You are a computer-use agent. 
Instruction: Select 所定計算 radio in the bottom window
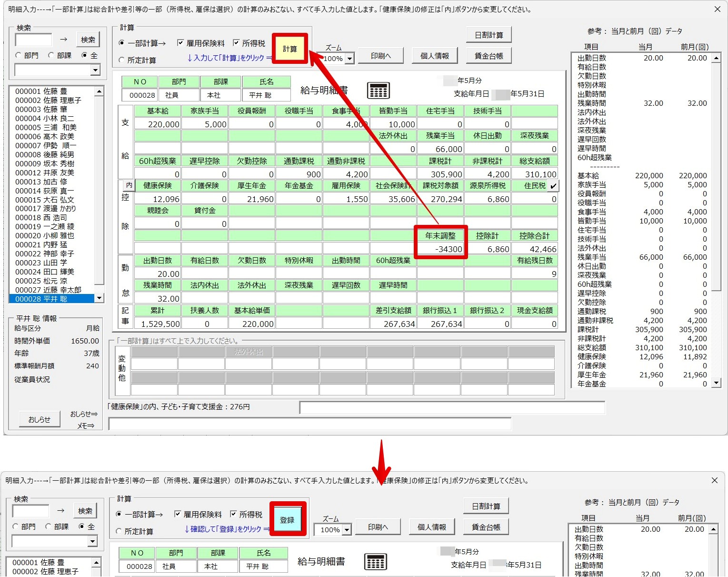click(119, 531)
